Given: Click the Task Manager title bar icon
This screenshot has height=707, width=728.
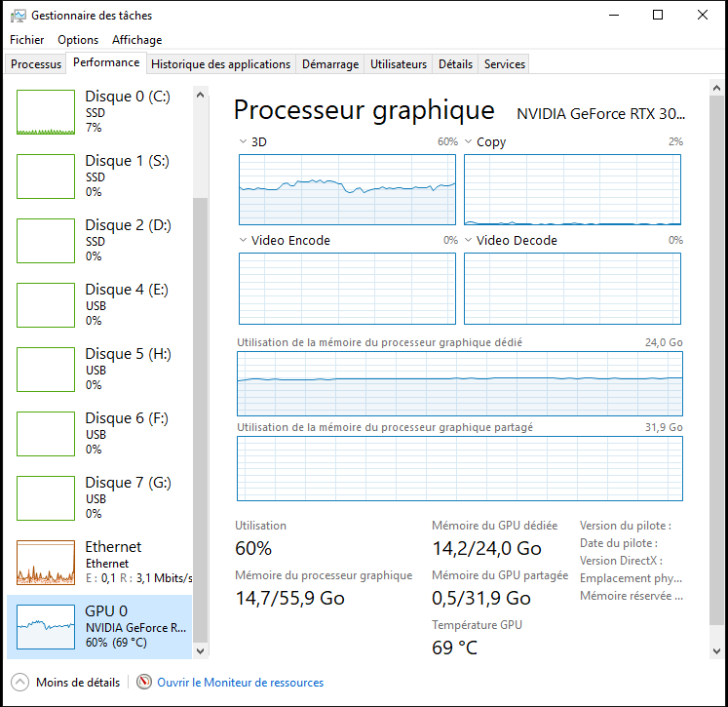Looking at the screenshot, I should pyautogui.click(x=18, y=16).
